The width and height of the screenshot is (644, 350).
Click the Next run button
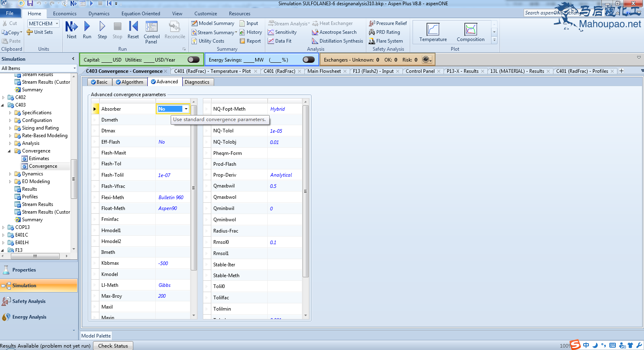[x=72, y=30]
